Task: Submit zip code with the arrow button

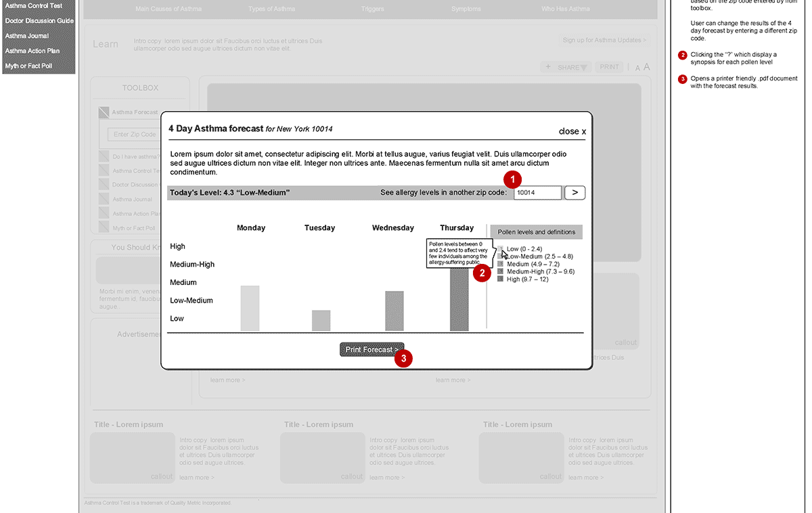Action: (574, 193)
